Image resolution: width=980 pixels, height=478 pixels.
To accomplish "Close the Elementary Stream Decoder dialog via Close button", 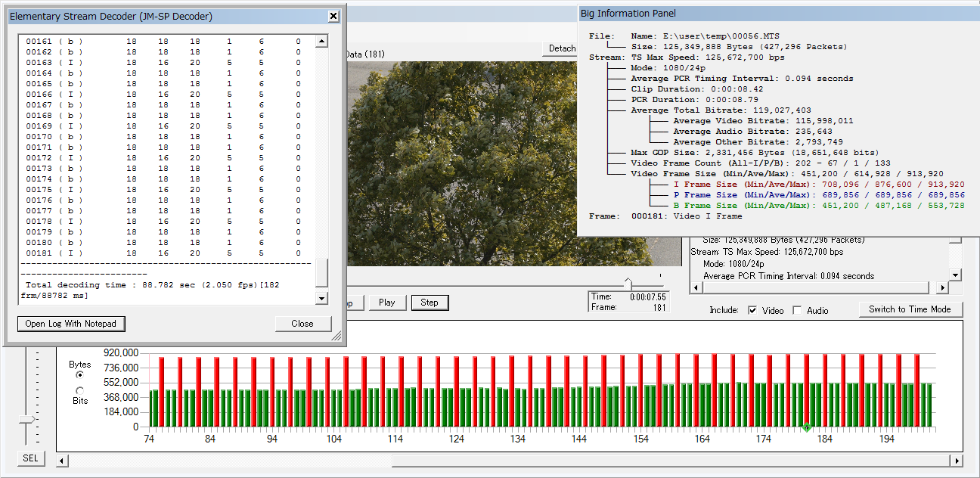I will click(302, 324).
